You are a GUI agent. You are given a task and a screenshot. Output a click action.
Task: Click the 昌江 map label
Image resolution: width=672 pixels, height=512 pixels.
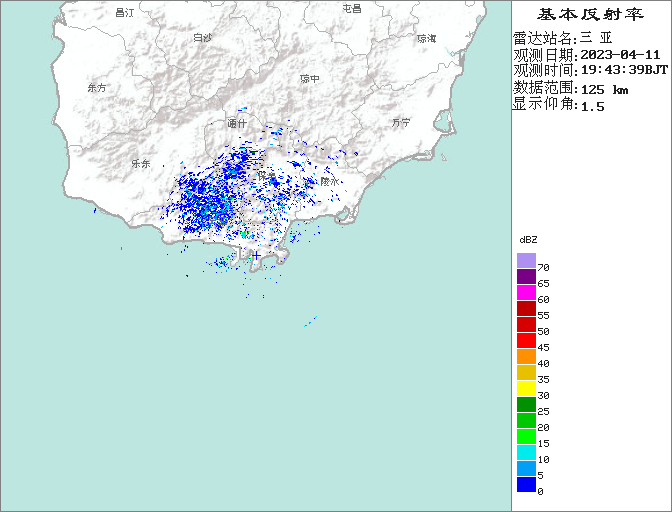tap(125, 13)
